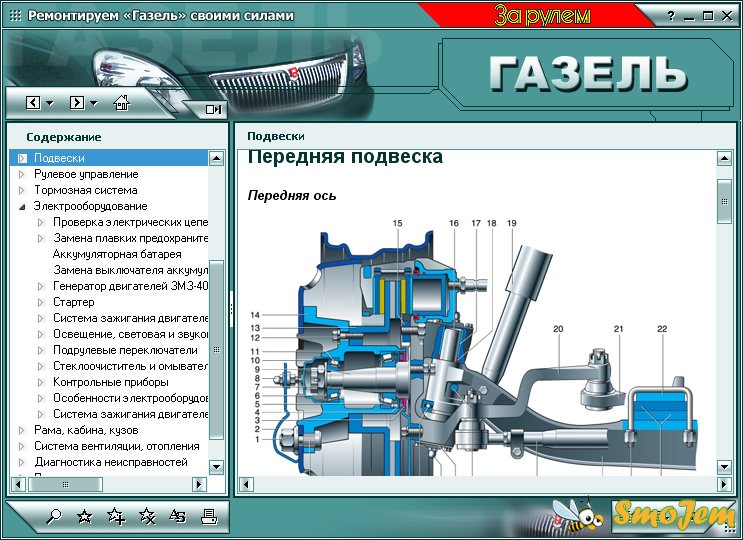Click contents horizontal scroll-left arrow
The image size is (743, 540).
coord(18,485)
